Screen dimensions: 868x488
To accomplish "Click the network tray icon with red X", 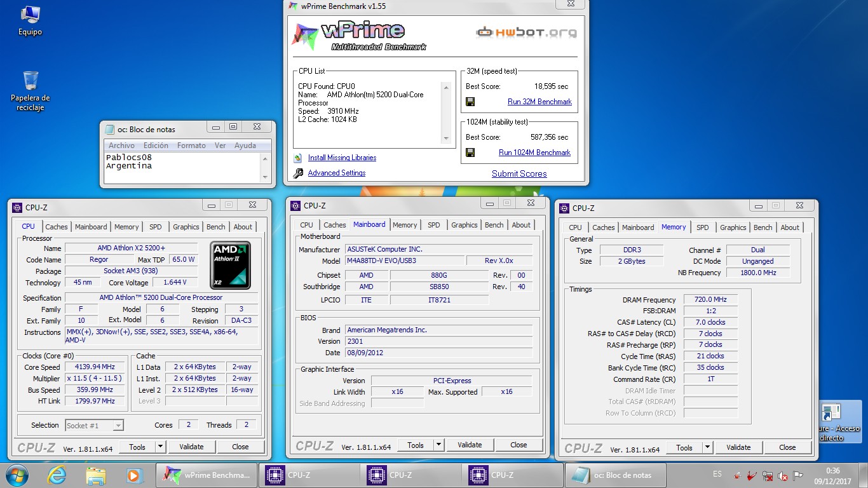I will (x=768, y=475).
